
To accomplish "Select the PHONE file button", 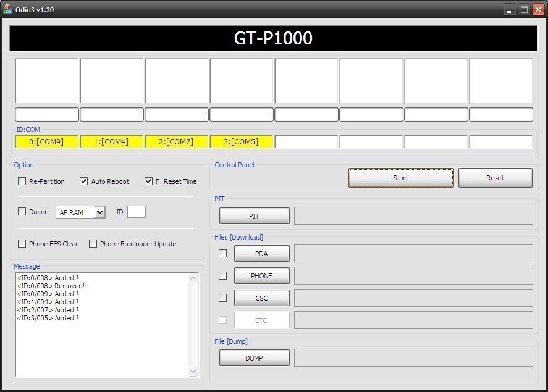I will click(262, 276).
